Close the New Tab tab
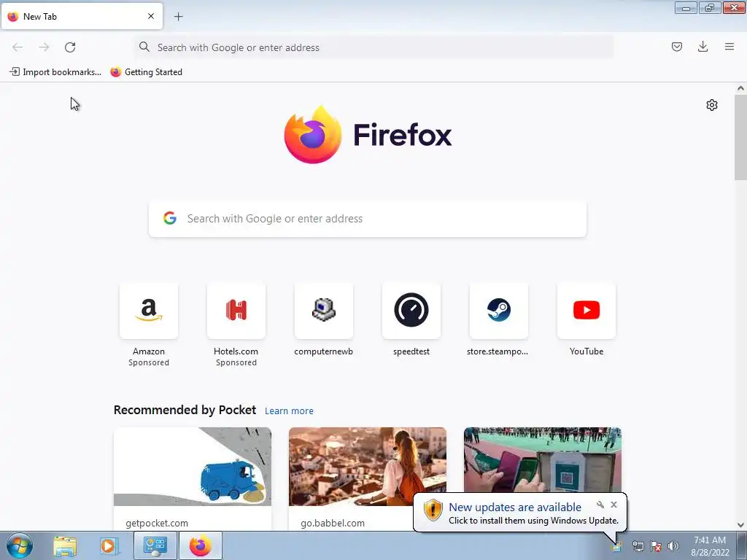The image size is (747, 560). coord(151,16)
